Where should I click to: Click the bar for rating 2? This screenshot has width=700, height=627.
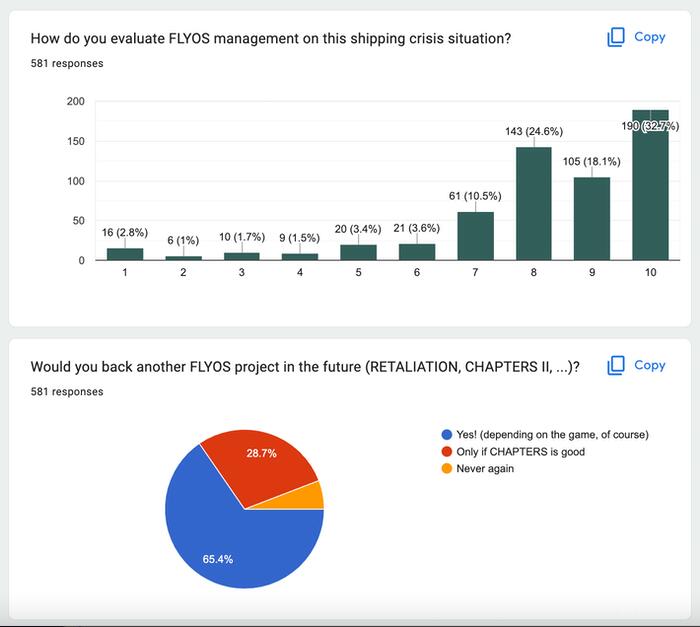(x=183, y=258)
